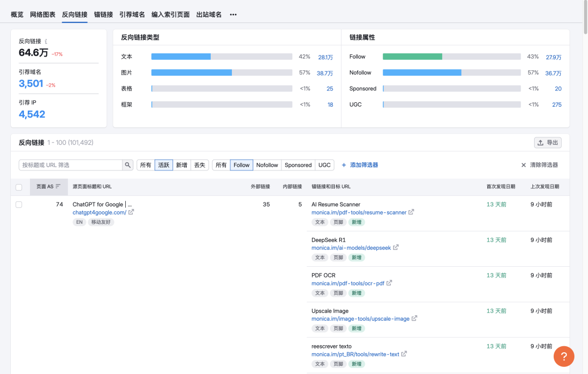The height and width of the screenshot is (374, 588).
Task: Click the green Follow progress bar
Action: 412,57
